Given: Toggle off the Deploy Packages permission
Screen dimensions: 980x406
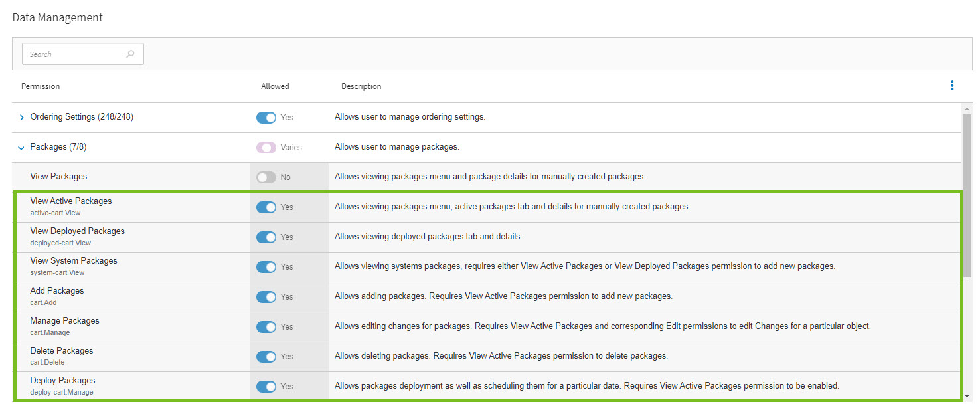Looking at the screenshot, I should click(266, 386).
